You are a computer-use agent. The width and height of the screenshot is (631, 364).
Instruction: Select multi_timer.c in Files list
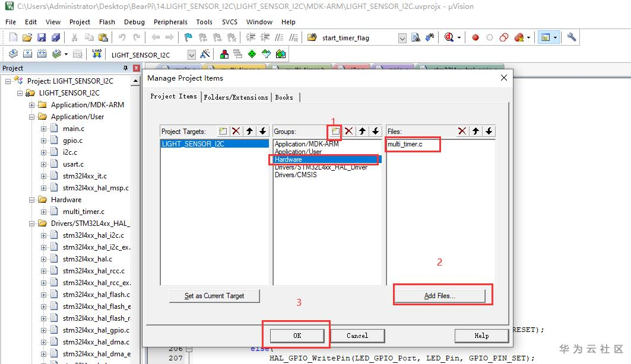pos(405,144)
